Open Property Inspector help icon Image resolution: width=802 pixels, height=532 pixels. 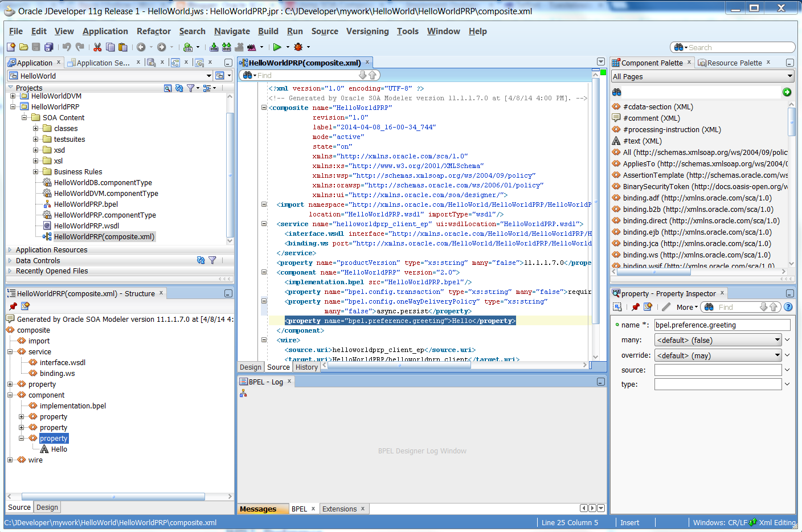788,307
